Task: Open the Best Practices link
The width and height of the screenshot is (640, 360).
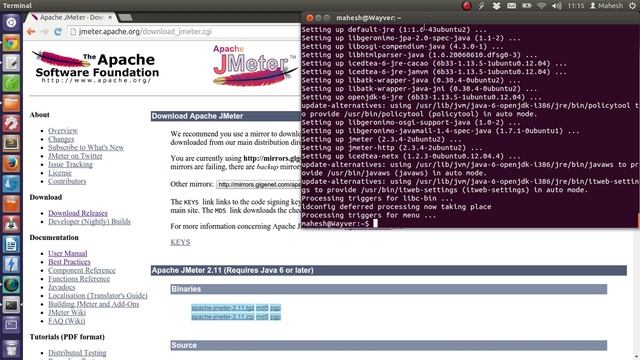Action: click(69, 262)
